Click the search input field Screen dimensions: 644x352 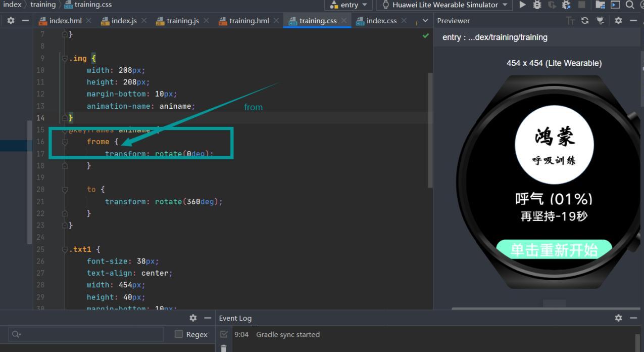pos(86,334)
